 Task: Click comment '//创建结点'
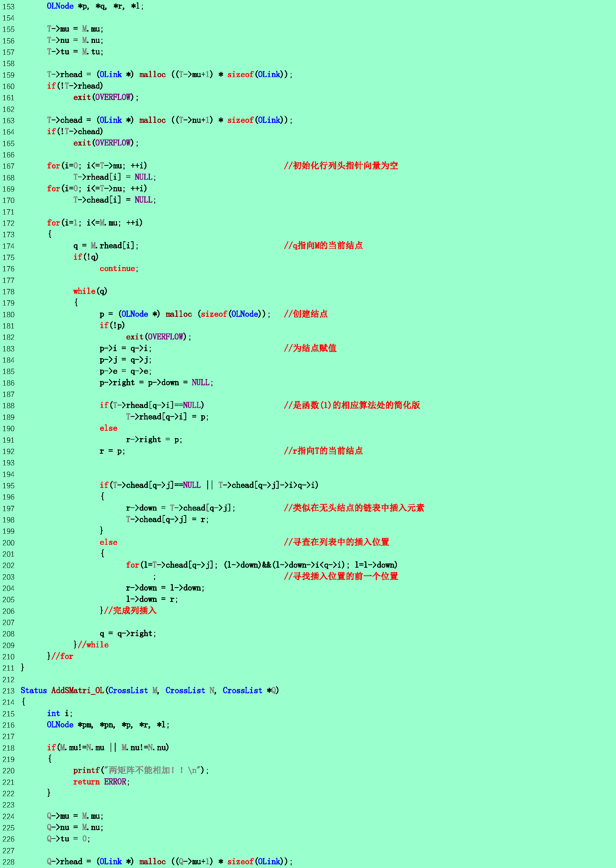coord(306,314)
